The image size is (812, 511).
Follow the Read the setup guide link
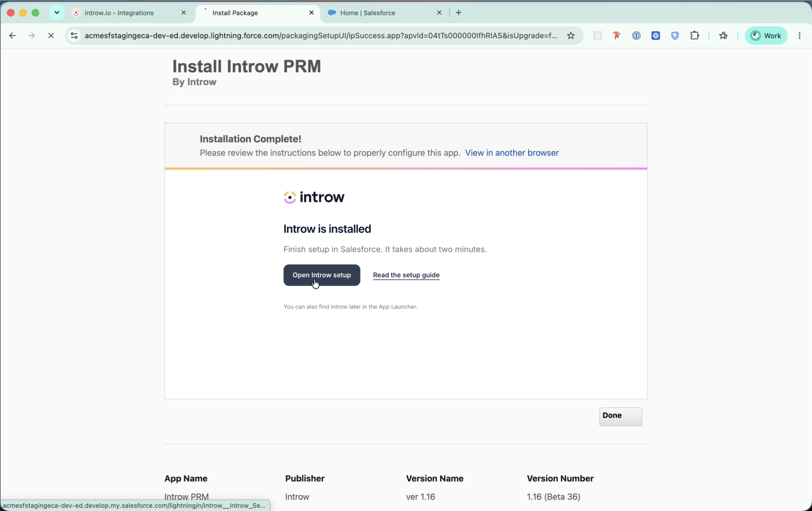click(406, 275)
